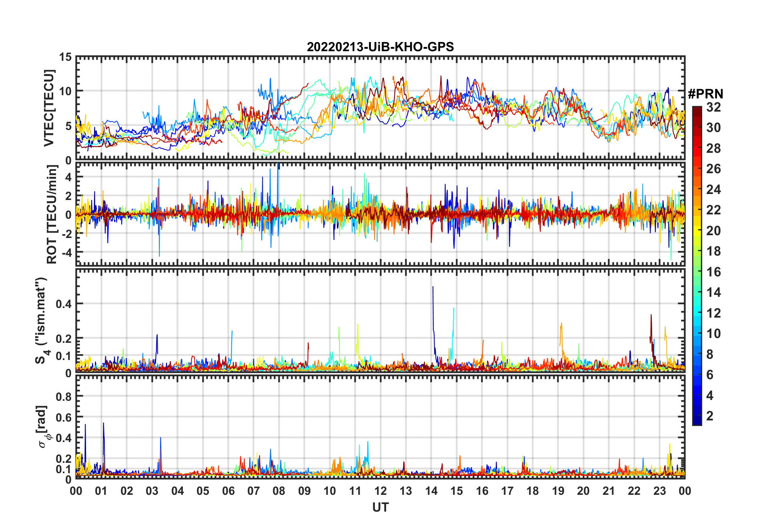Screen dimensions: 761x532
Task: Click the x-axis tick label 03
Action: tap(152, 491)
